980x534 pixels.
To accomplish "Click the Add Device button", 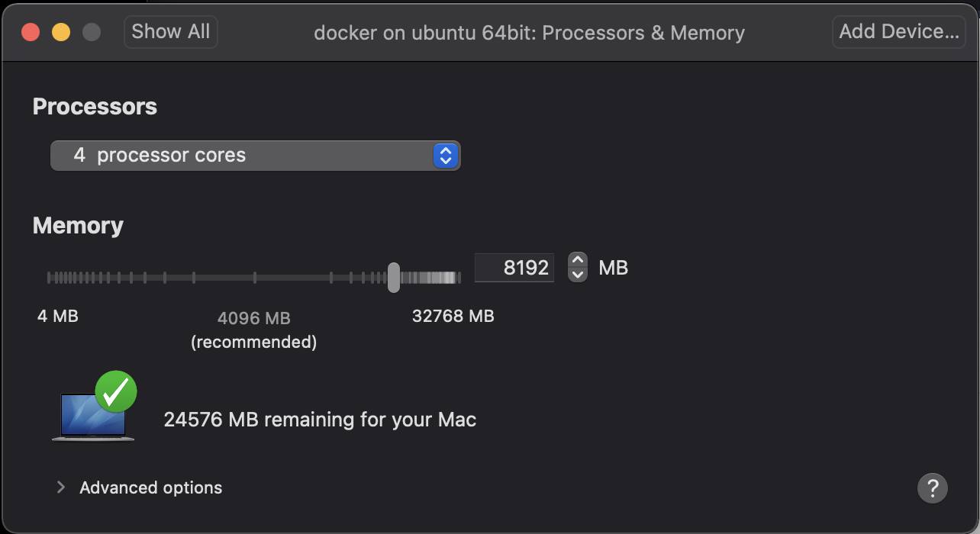I will click(x=898, y=32).
